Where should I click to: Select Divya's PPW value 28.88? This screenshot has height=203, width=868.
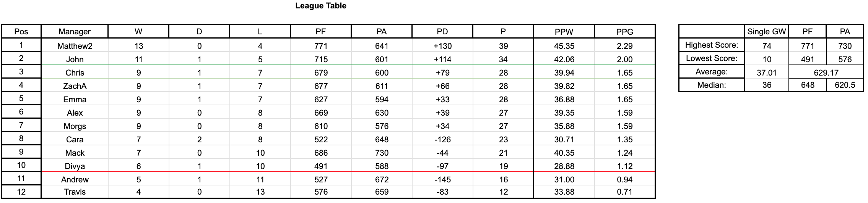pyautogui.click(x=564, y=166)
